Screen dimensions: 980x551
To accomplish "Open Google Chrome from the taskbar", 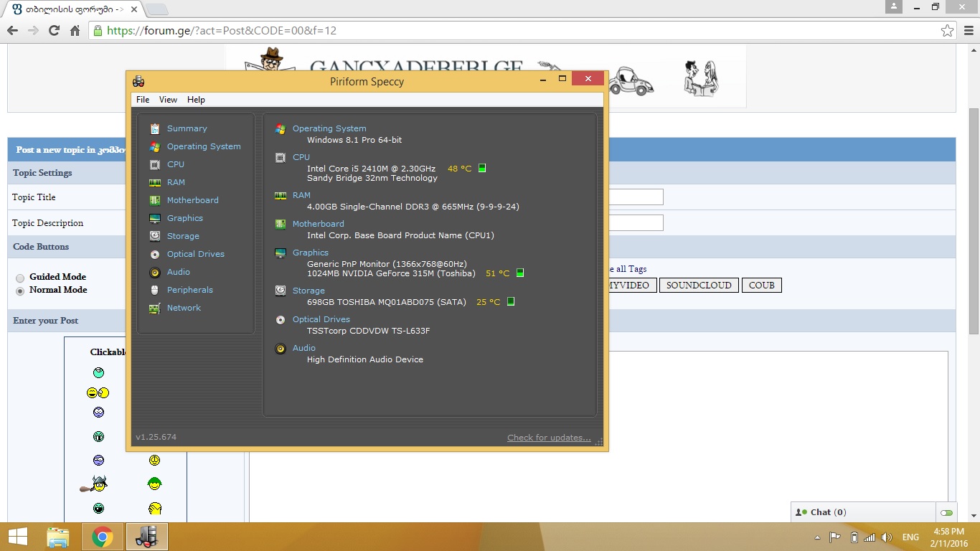I will pos(103,537).
